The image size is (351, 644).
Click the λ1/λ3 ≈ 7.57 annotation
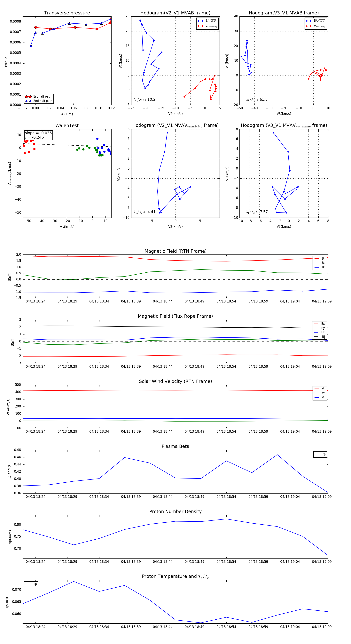click(x=257, y=212)
